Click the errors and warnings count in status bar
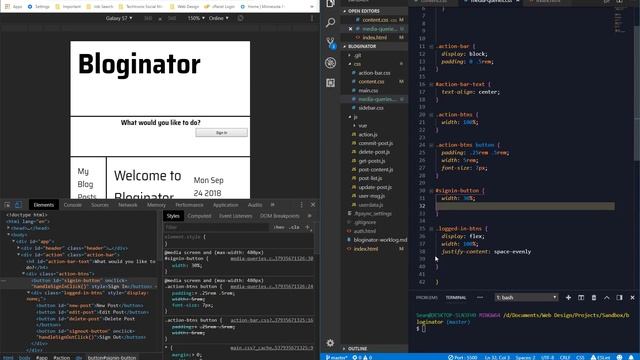 [x=362, y=357]
